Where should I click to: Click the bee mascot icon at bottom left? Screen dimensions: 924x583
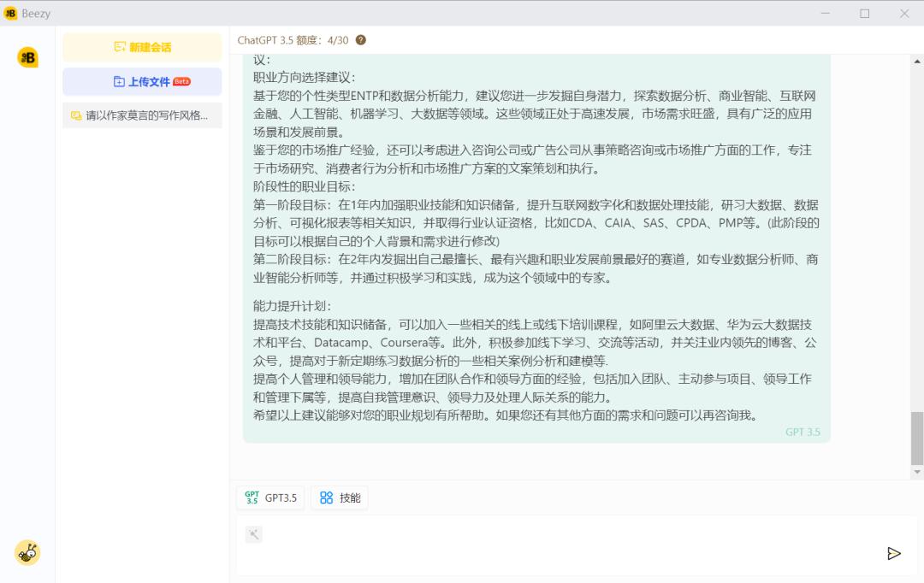pos(27,552)
